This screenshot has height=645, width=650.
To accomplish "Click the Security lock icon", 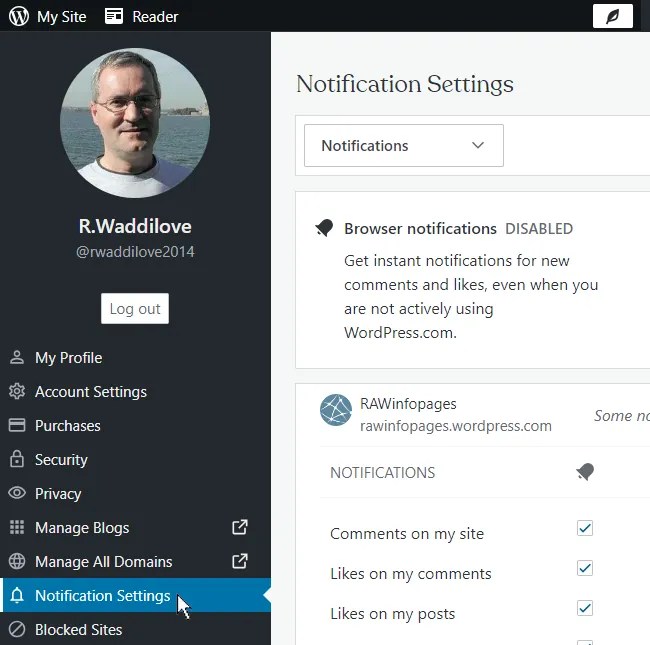I will pos(17,459).
